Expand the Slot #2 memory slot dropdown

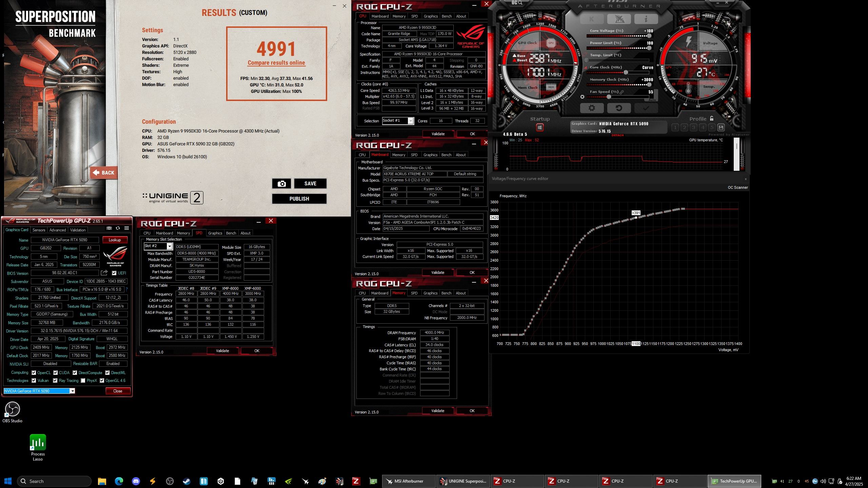point(169,246)
